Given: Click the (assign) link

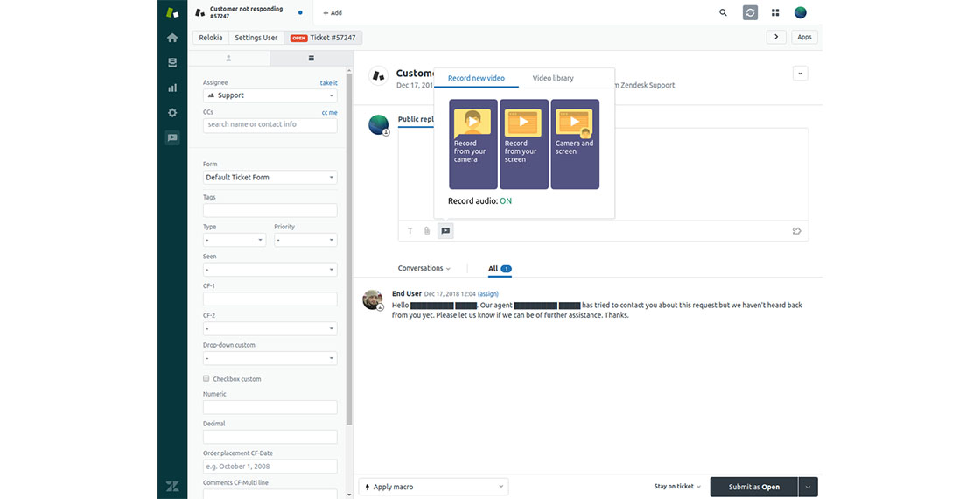Looking at the screenshot, I should [x=488, y=294].
